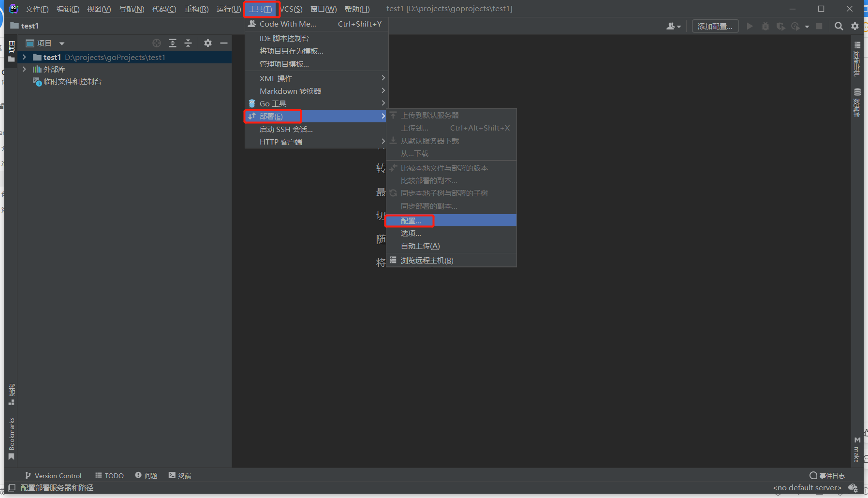Viewport: 868px width, 498px height.
Task: Click the 添加配置... button
Action: click(x=715, y=26)
